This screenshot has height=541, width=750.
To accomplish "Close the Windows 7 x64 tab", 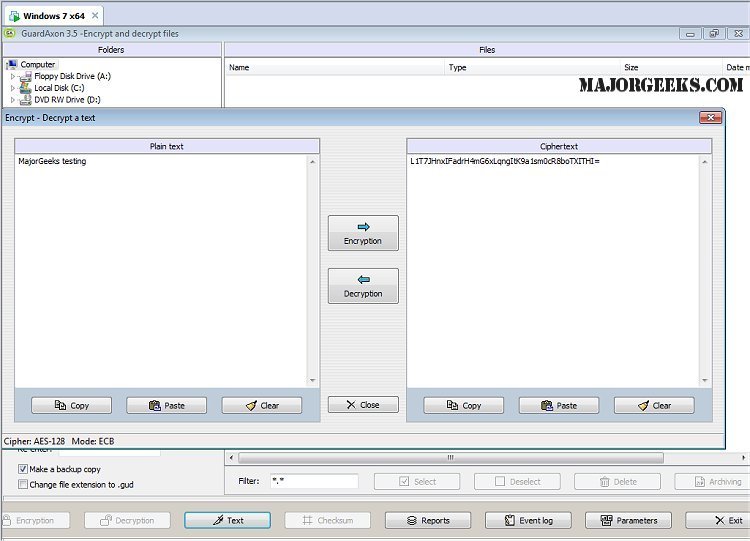I will [x=95, y=15].
